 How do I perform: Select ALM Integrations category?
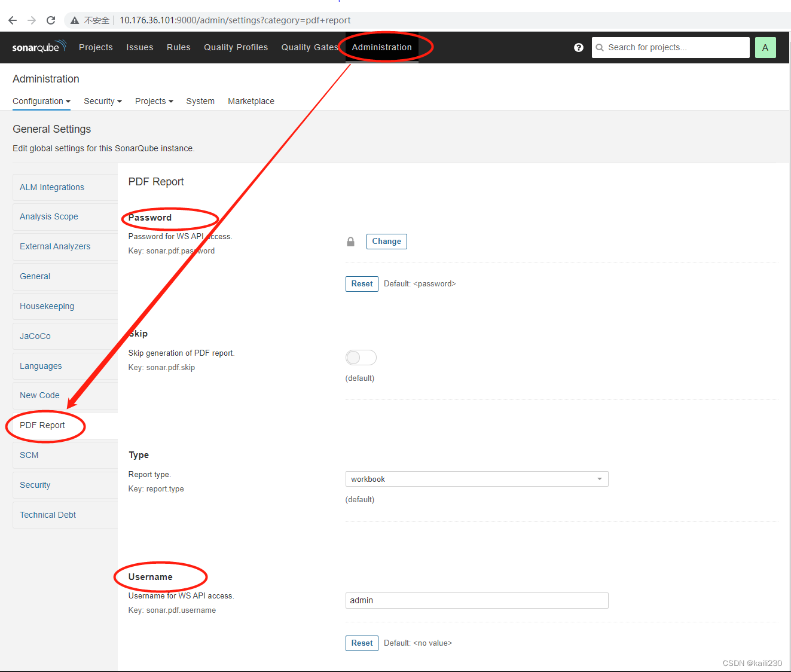coord(65,187)
